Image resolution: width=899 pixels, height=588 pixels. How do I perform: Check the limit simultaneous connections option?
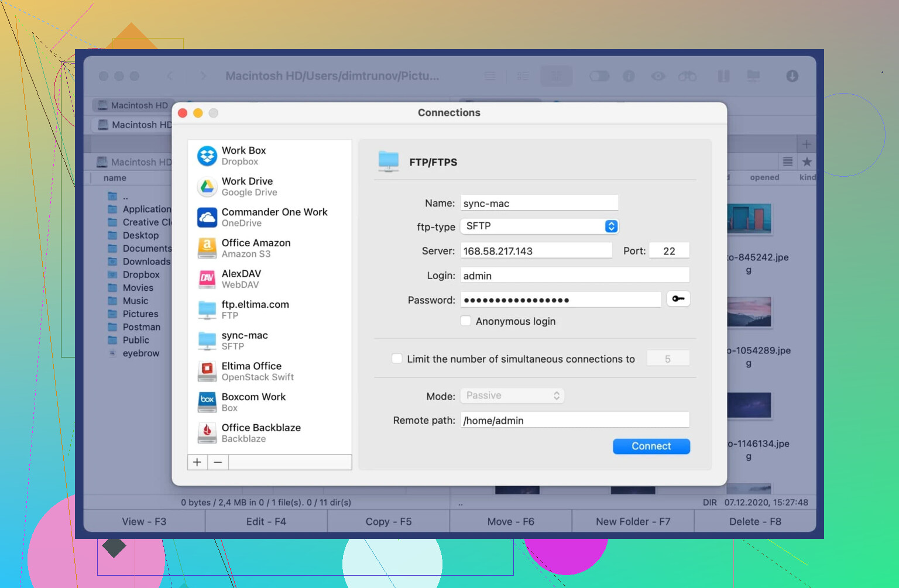click(x=397, y=359)
